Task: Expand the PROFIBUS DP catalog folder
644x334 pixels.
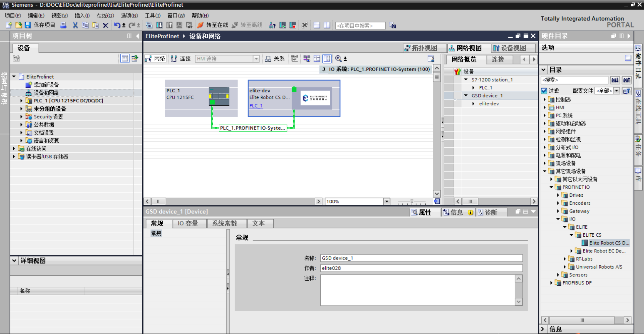Action: click(551, 283)
